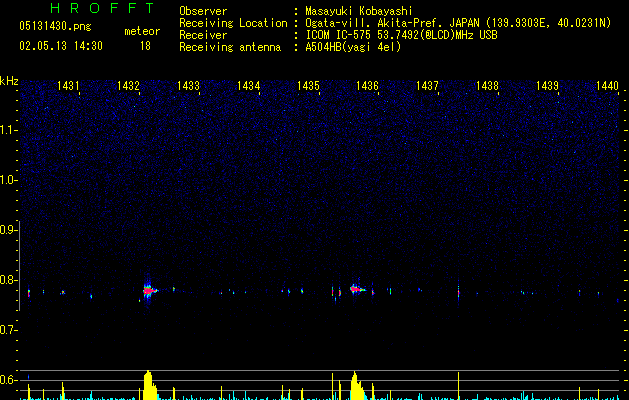
Task: Click the HROFFT title text
Action: pyautogui.click(x=102, y=8)
